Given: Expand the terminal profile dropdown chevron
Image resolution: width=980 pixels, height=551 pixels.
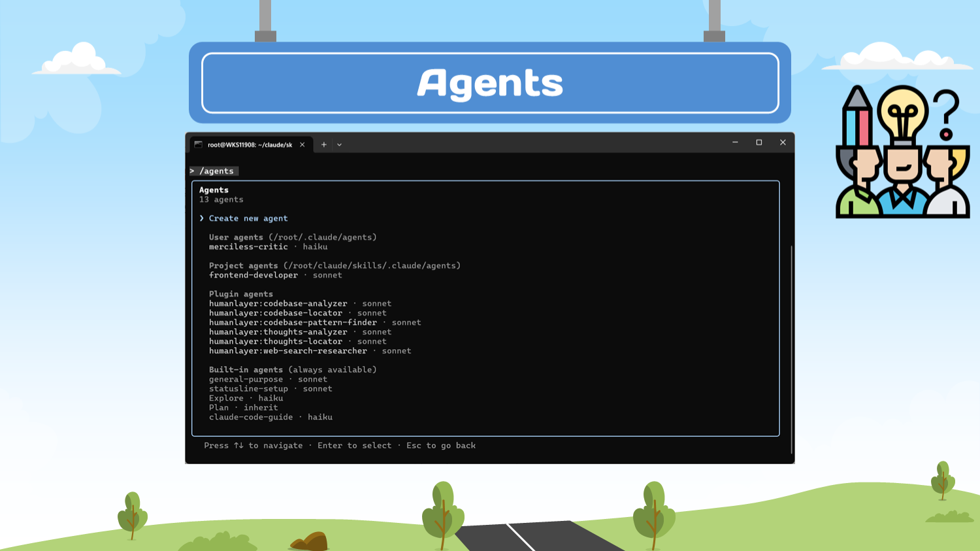Looking at the screenshot, I should (x=339, y=144).
